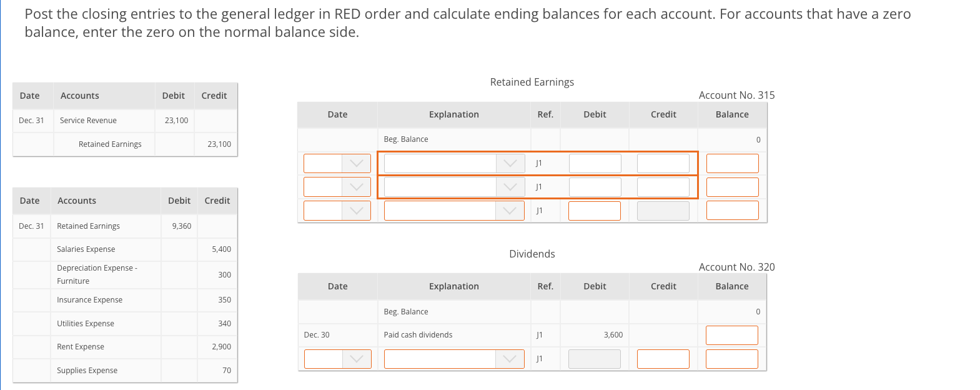Open explanation dropdown in third Retained Earnings row
The width and height of the screenshot is (980, 390).
tap(454, 211)
